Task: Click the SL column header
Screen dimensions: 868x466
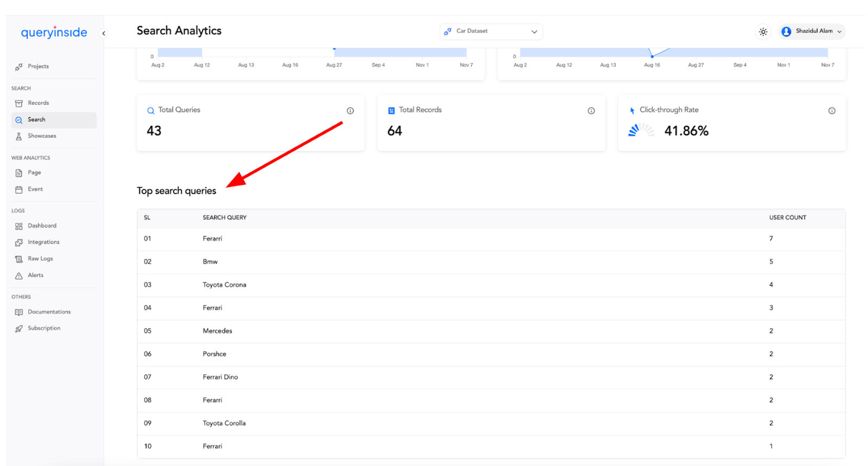Action: [147, 218]
